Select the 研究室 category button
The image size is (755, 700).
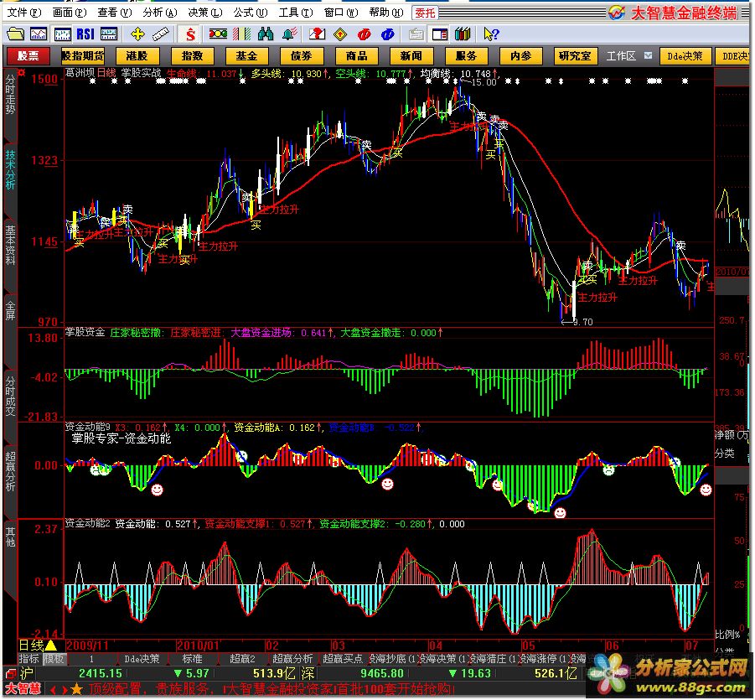(x=576, y=56)
